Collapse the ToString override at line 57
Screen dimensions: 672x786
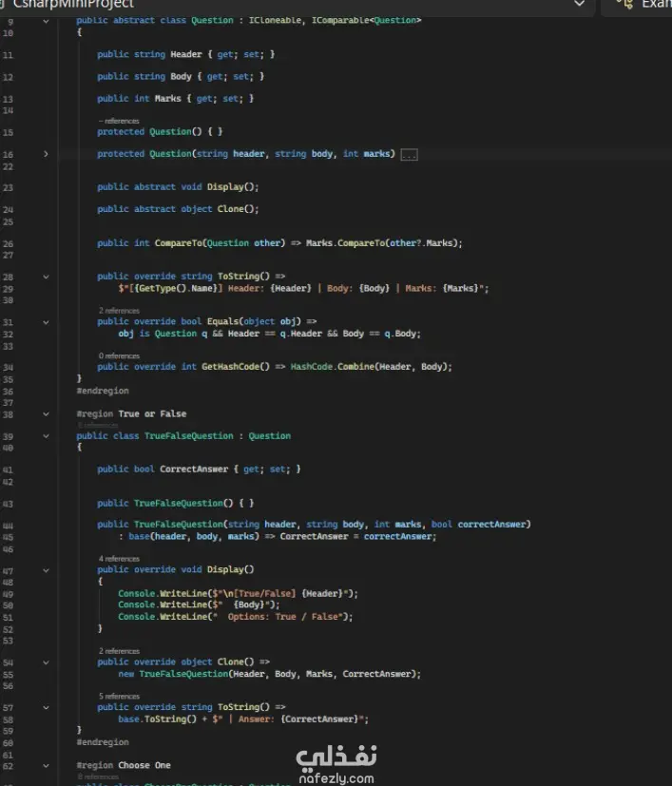pos(47,707)
